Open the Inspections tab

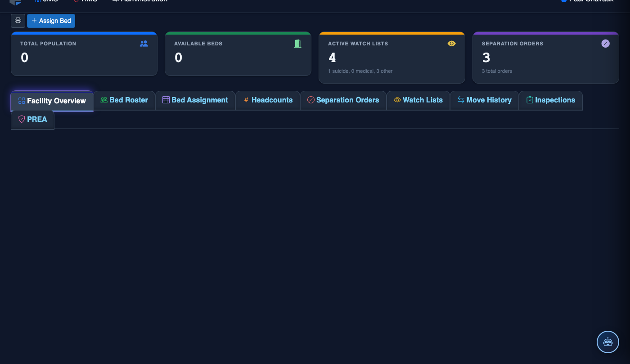tap(551, 100)
